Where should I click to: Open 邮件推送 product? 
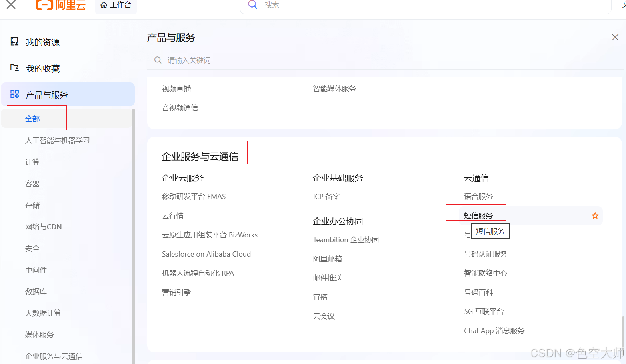coord(328,278)
